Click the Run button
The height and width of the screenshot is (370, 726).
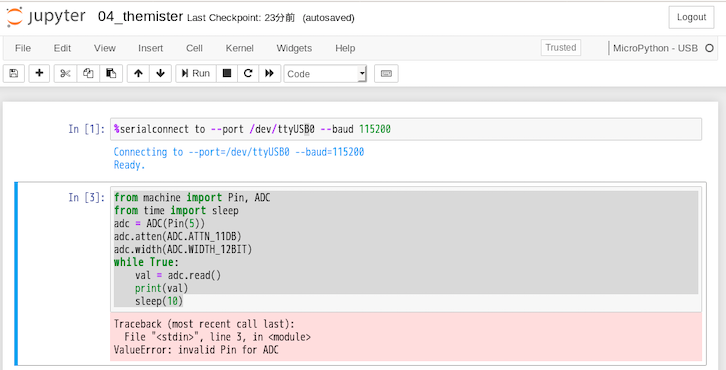196,73
